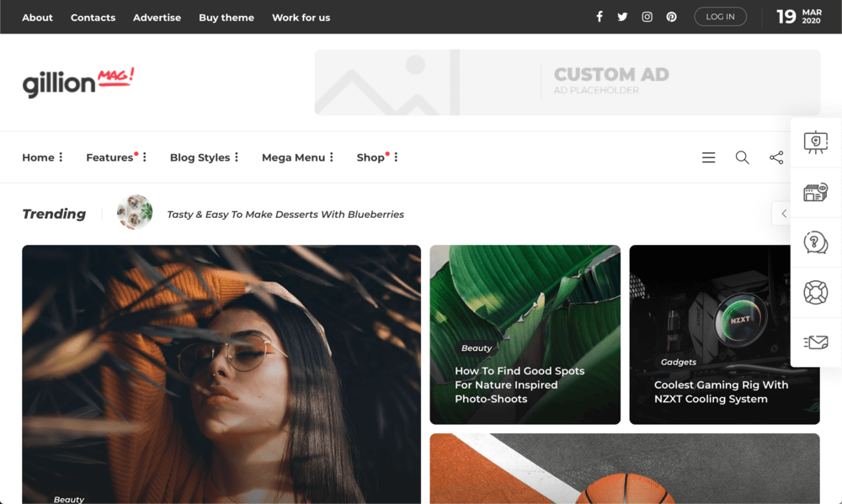Click the trending previous arrow button
Image resolution: width=842 pixels, height=504 pixels.
[x=783, y=214]
